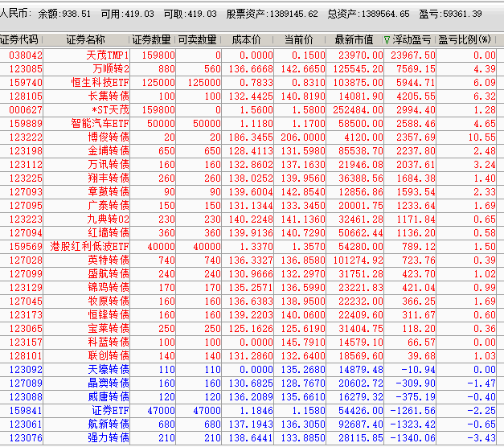Select the 博俊转债 security name
This screenshot has height=447, width=504.
pyautogui.click(x=109, y=137)
